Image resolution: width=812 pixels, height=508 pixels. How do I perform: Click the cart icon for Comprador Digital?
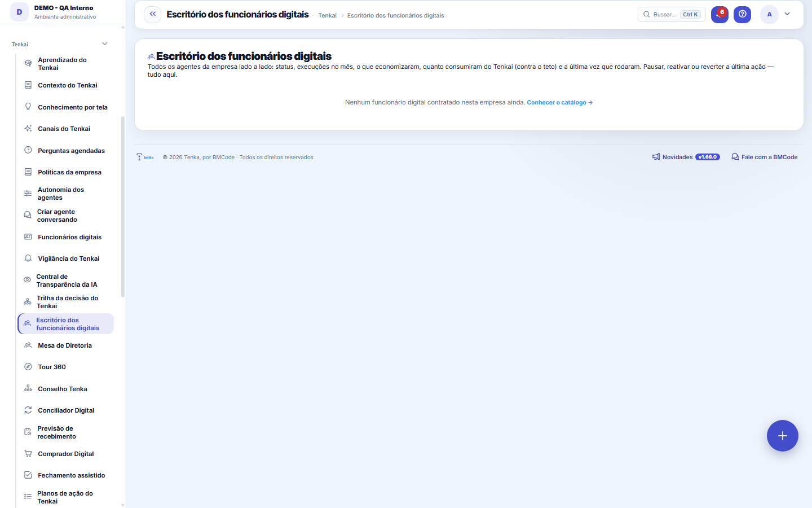pos(28,454)
